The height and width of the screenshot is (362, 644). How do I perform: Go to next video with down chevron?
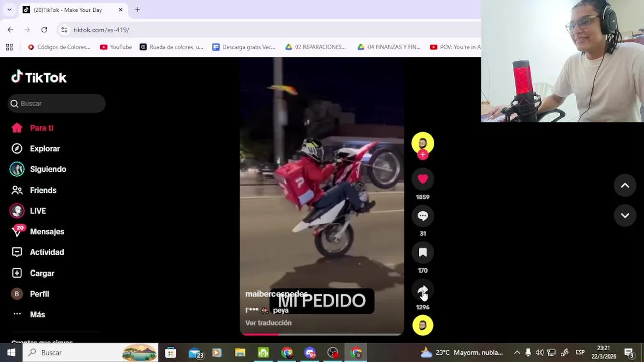[625, 215]
